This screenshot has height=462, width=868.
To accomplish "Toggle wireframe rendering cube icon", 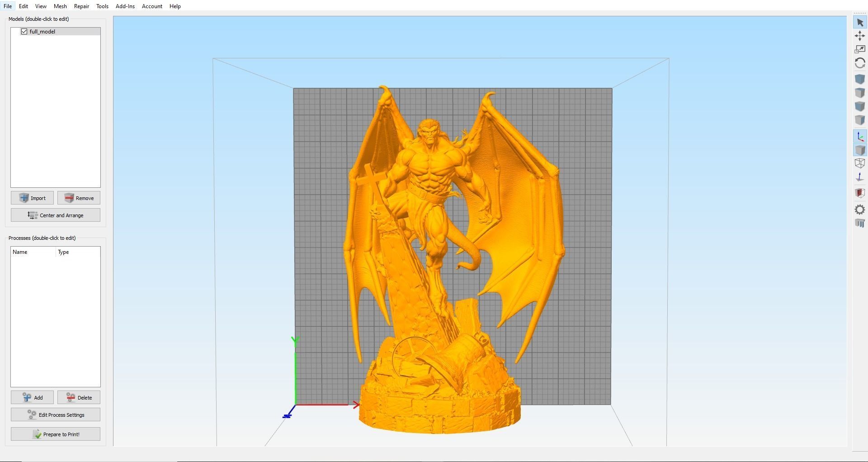I will [860, 163].
